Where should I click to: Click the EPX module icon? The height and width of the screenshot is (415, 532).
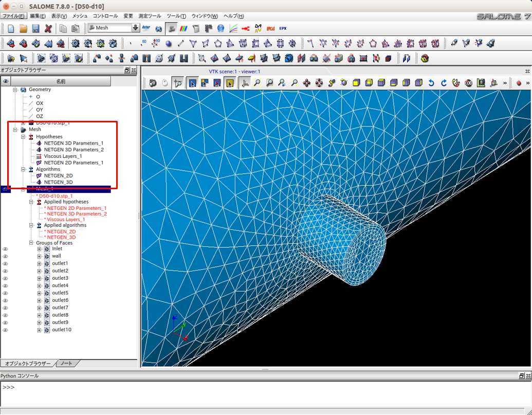tap(282, 28)
